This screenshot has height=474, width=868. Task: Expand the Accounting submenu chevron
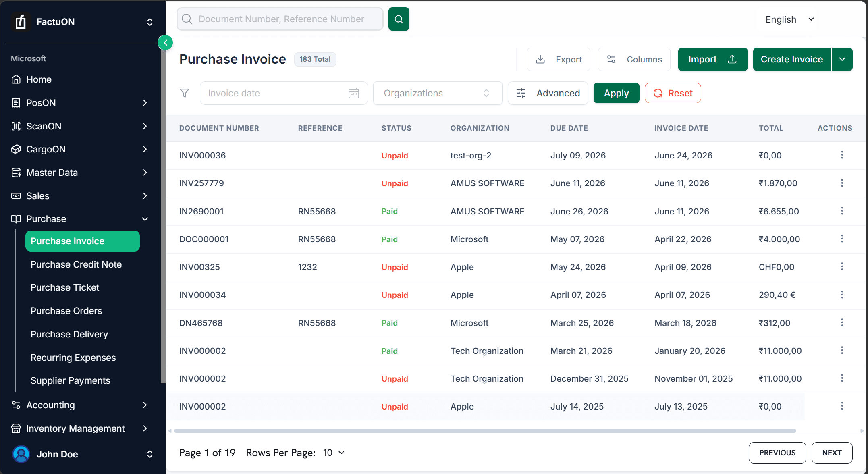tap(145, 405)
